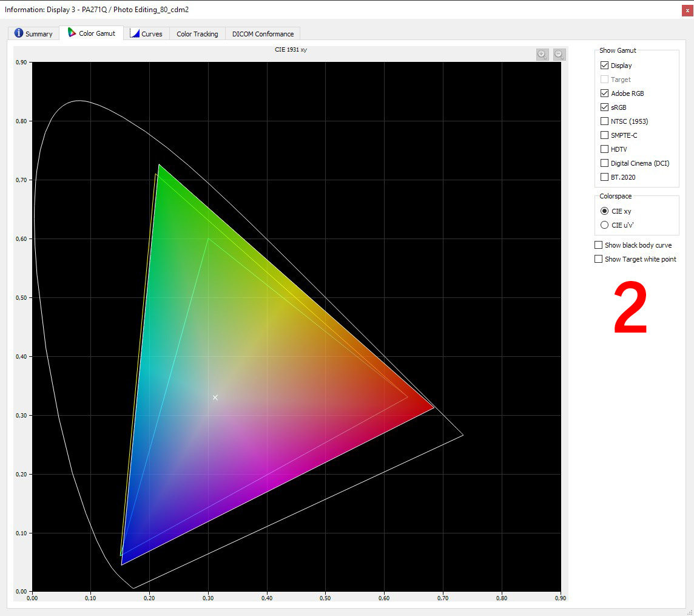Open the Summary tab
The image size is (694, 616).
coord(34,34)
